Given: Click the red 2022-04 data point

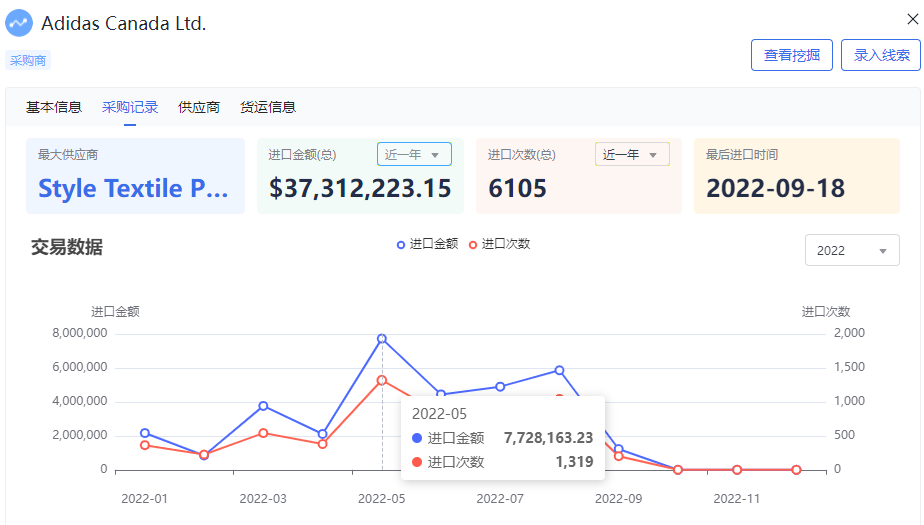Looking at the screenshot, I should (x=322, y=444).
